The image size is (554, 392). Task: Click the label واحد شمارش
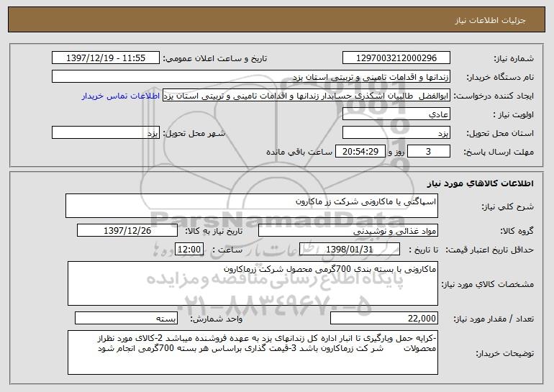217,319
